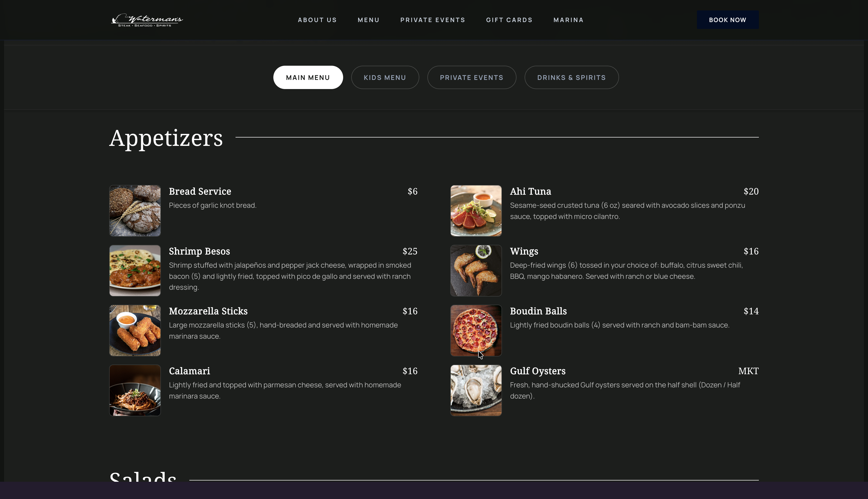Click the $16 Calamari price
Image resolution: width=868 pixels, height=499 pixels.
410,371
